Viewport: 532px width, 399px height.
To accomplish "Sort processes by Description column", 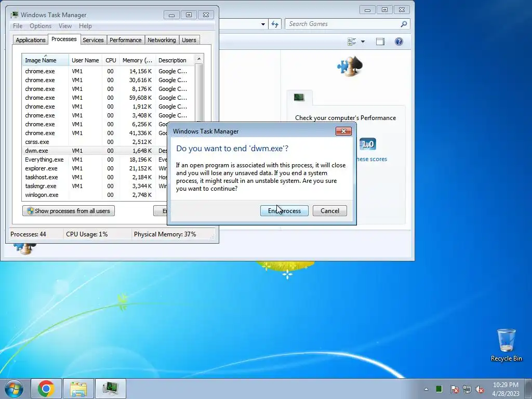I will [x=175, y=60].
